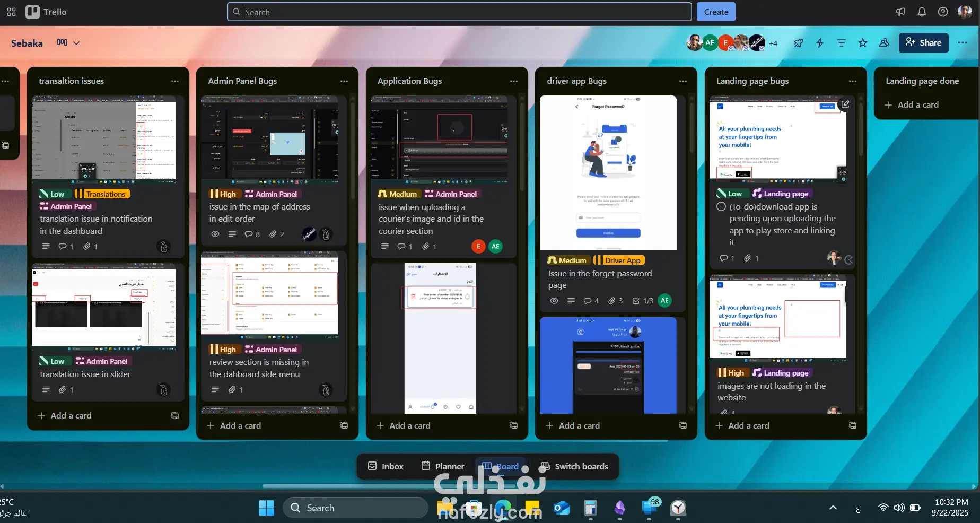Click Driver App label on forget password card
The width and height of the screenshot is (980, 523).
pyautogui.click(x=619, y=260)
